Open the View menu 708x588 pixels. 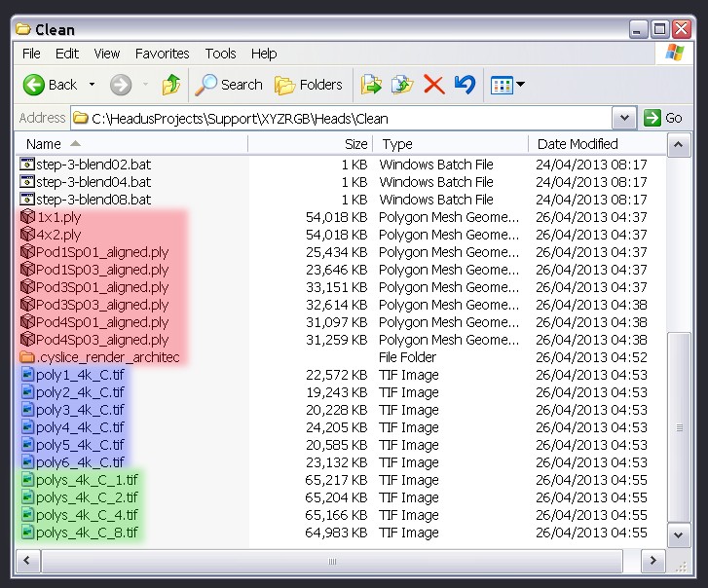[106, 54]
